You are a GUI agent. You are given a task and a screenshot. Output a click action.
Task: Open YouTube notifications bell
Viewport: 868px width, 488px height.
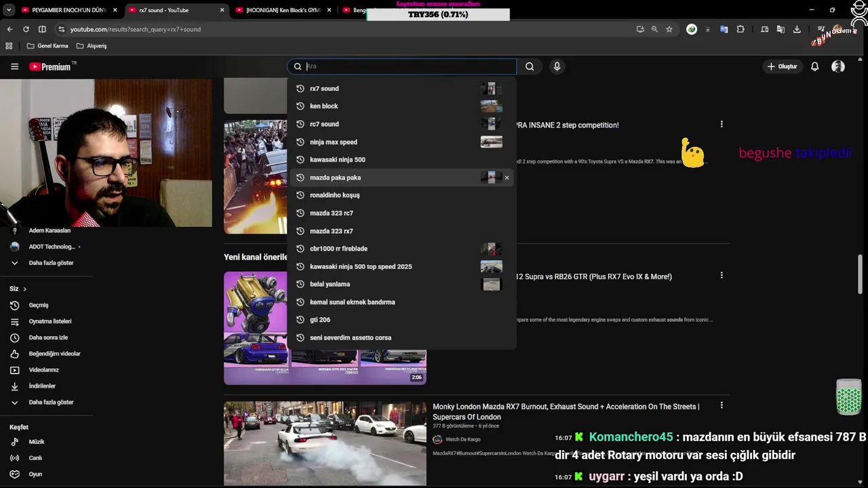click(815, 66)
